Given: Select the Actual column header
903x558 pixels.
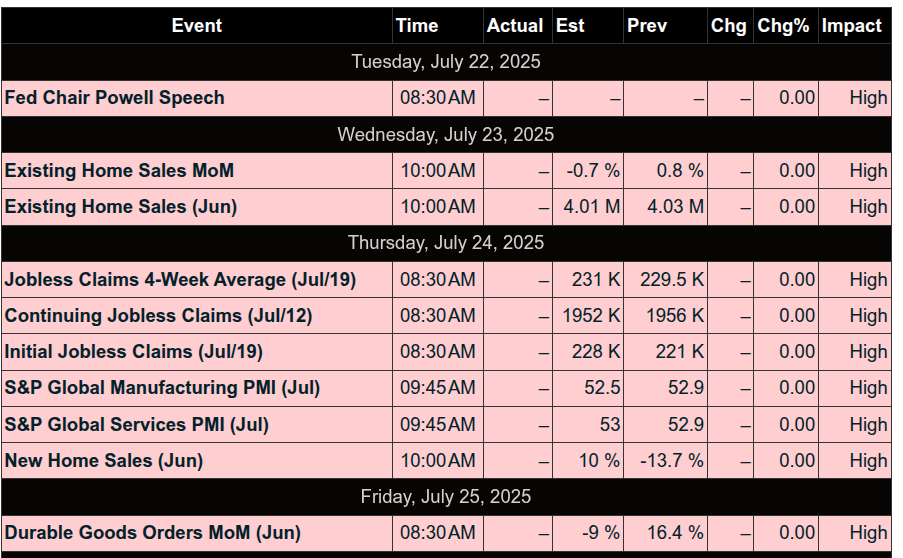Looking at the screenshot, I should 515,26.
